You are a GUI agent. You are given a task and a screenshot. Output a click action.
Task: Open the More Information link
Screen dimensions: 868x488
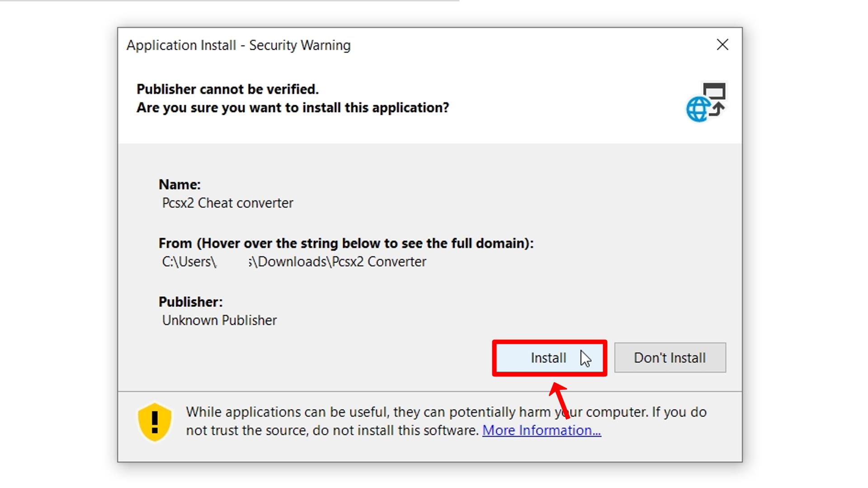coord(542,430)
